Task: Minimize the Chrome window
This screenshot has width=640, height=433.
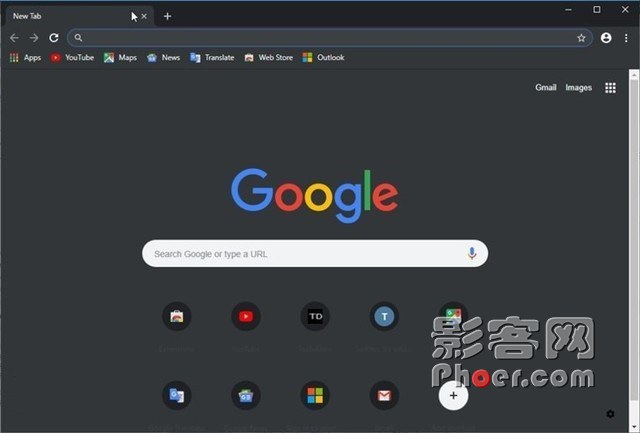Action: point(568,9)
